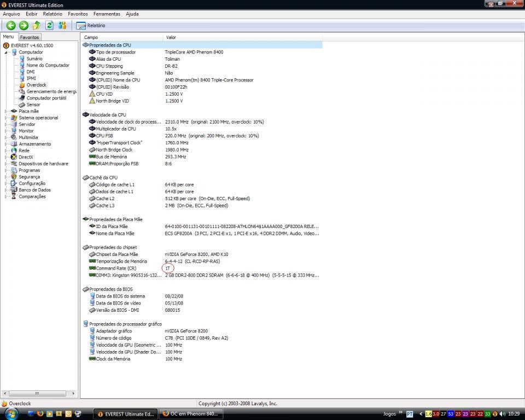525x420 pixels.
Task: Click the Bus de Memória RAM icon
Action: click(x=92, y=156)
